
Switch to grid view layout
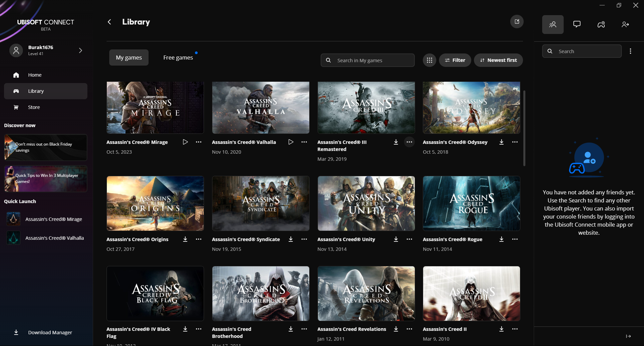pos(430,60)
